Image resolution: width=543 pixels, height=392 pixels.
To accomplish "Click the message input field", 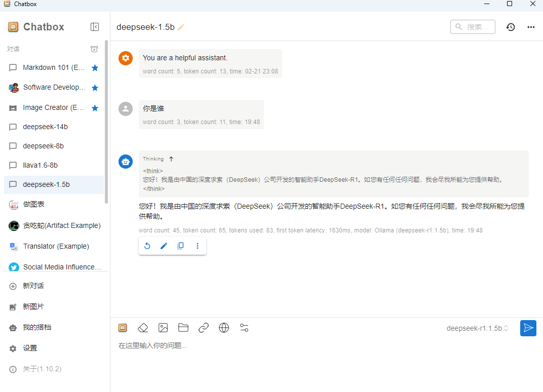I will pos(324,346).
